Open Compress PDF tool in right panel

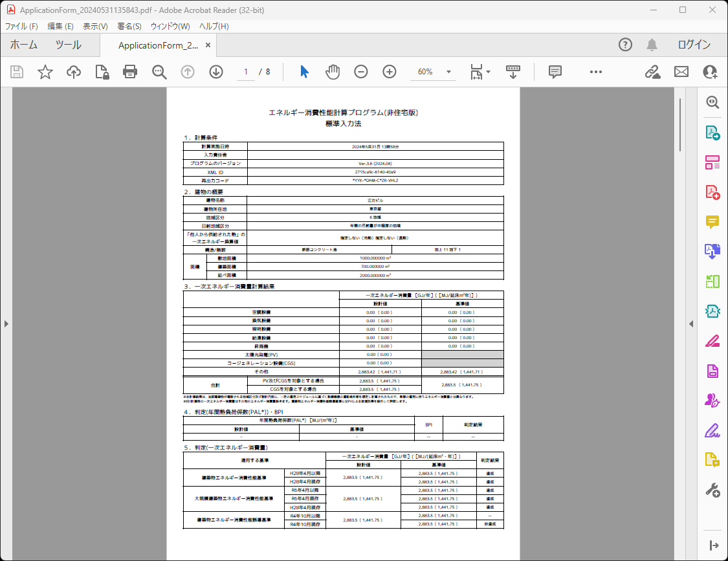tap(712, 311)
